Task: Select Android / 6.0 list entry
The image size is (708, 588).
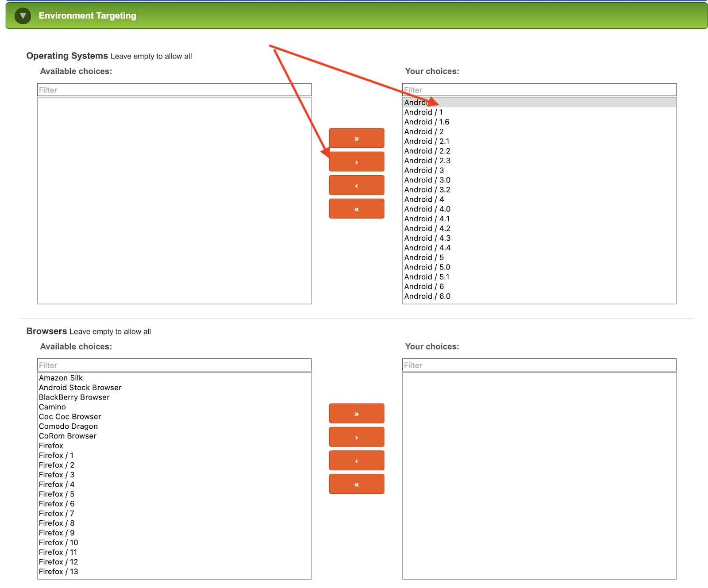Action: click(427, 296)
